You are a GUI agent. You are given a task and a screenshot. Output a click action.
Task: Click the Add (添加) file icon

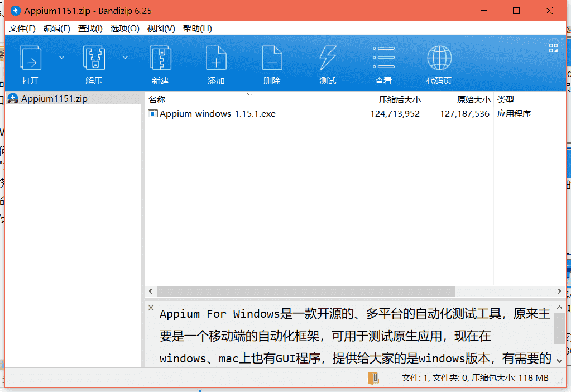pos(216,58)
